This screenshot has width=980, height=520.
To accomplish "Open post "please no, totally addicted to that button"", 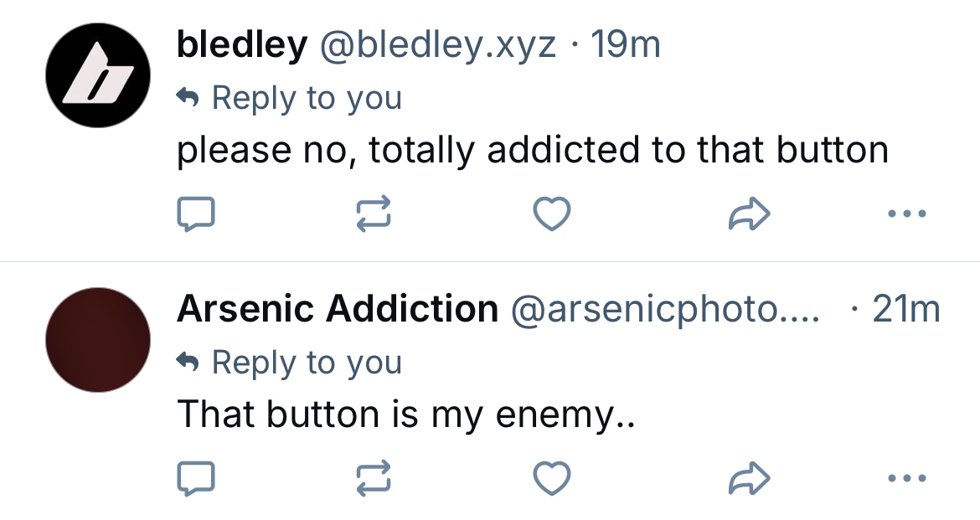I will click(x=533, y=150).
